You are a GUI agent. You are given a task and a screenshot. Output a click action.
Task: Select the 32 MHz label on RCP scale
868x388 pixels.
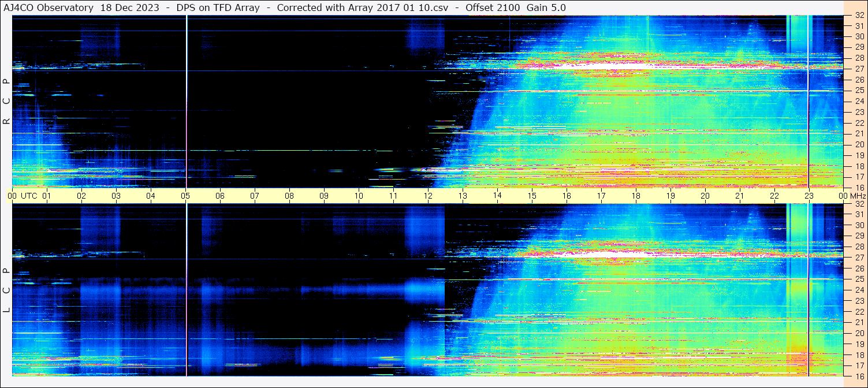click(859, 16)
